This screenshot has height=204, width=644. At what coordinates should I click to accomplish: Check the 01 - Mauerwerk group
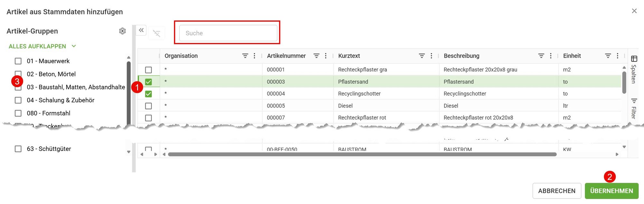pos(18,61)
